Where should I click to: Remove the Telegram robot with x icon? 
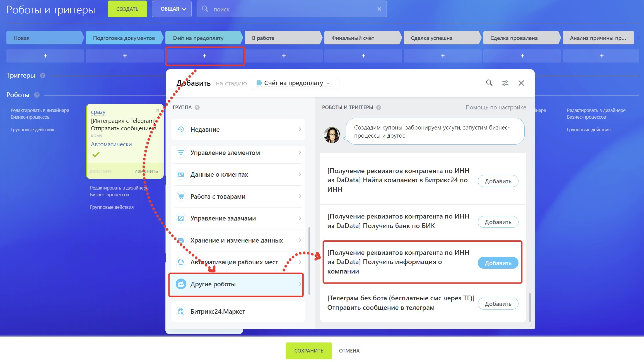158,110
